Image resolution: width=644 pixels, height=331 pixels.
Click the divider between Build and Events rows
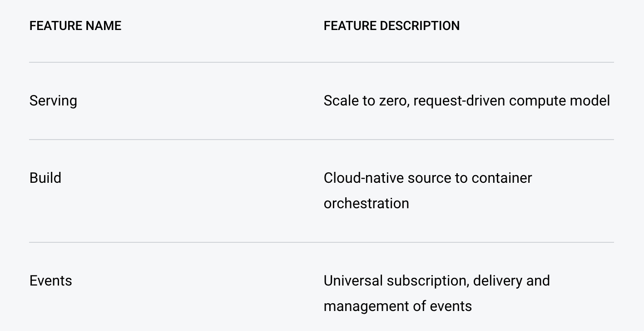point(322,242)
